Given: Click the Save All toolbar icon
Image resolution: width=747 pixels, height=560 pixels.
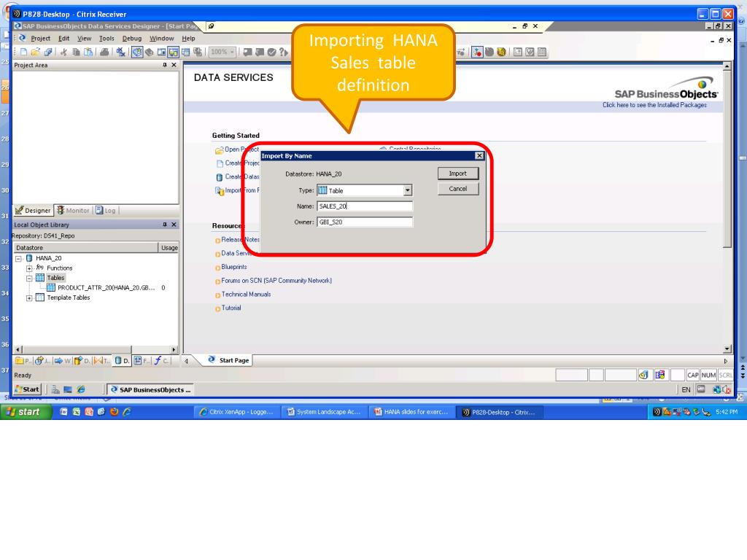Looking at the screenshot, I should click(48, 52).
